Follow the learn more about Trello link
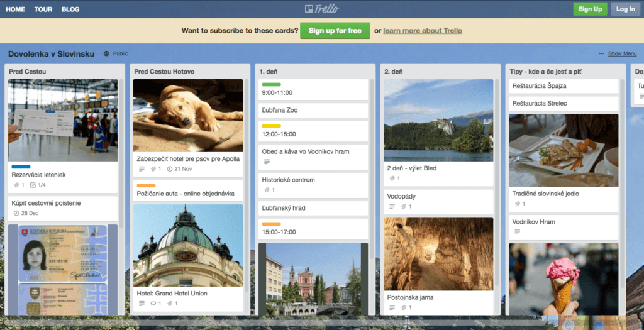Viewport: 644px width, 330px height. [422, 31]
